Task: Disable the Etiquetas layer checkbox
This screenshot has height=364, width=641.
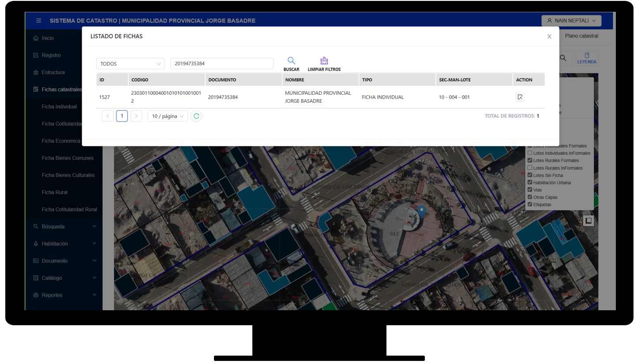Action: tap(530, 204)
